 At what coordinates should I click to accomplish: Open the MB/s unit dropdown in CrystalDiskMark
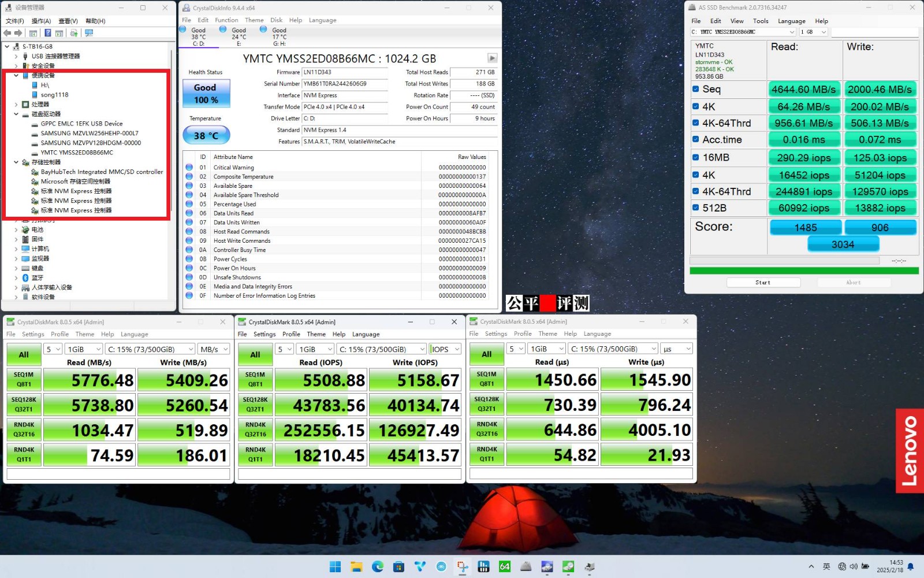pos(214,349)
